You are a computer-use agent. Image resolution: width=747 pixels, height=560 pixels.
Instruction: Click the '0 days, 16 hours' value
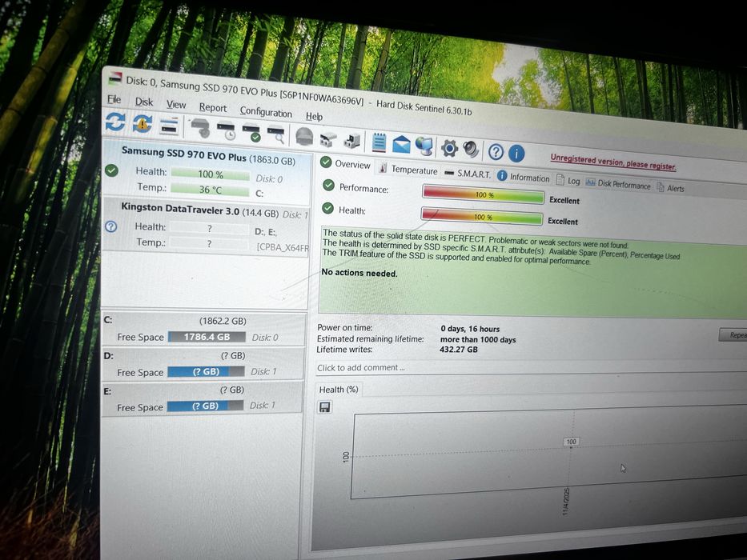470,329
